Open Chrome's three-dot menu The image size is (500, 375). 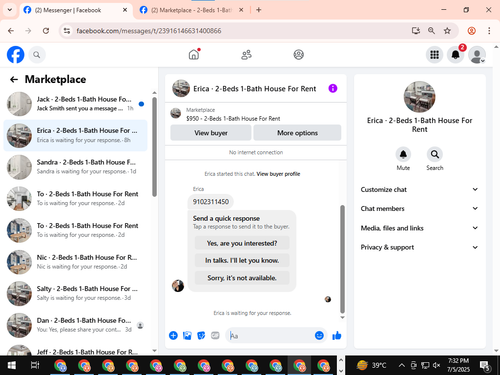(489, 31)
